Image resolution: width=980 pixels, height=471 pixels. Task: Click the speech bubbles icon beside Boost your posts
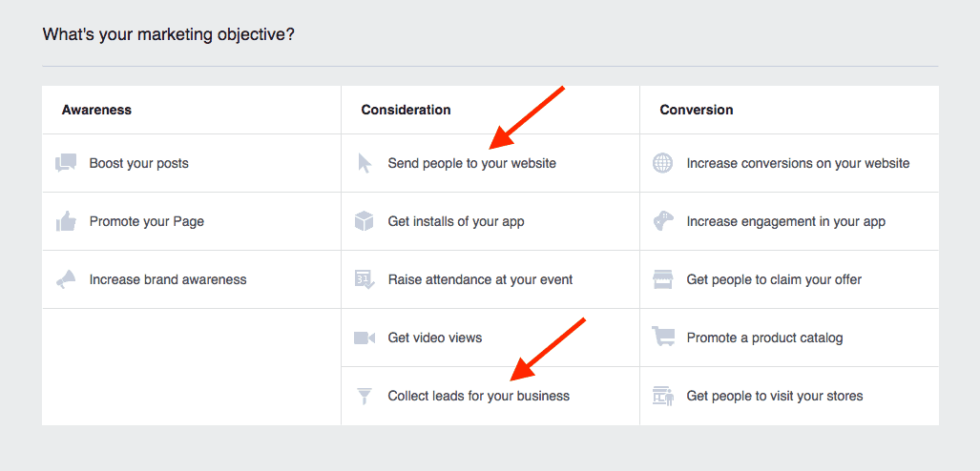(66, 163)
